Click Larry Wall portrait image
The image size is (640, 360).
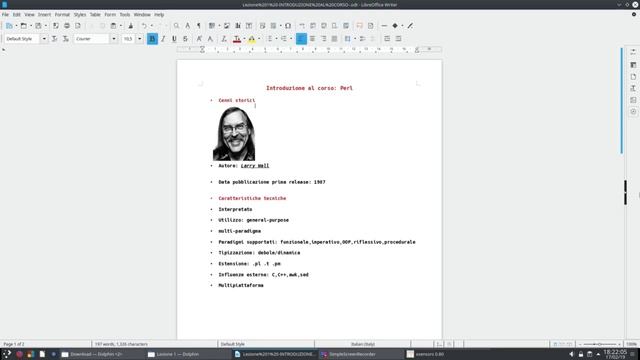(x=234, y=133)
